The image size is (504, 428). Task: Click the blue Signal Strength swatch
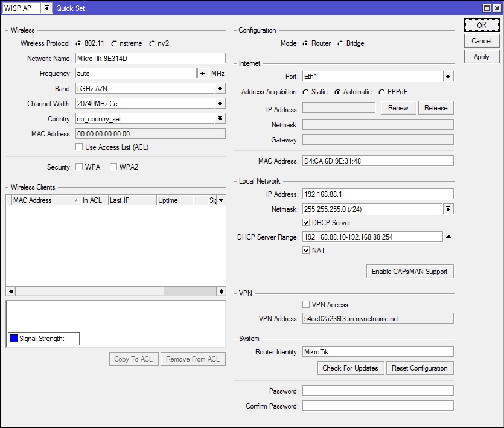click(x=13, y=339)
